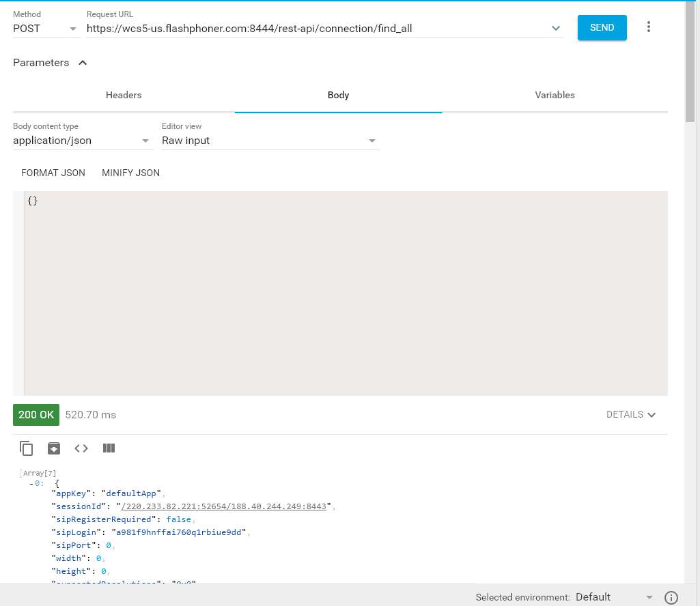This screenshot has width=700, height=606.
Task: Expand the Request URL history chevron
Action: click(556, 29)
